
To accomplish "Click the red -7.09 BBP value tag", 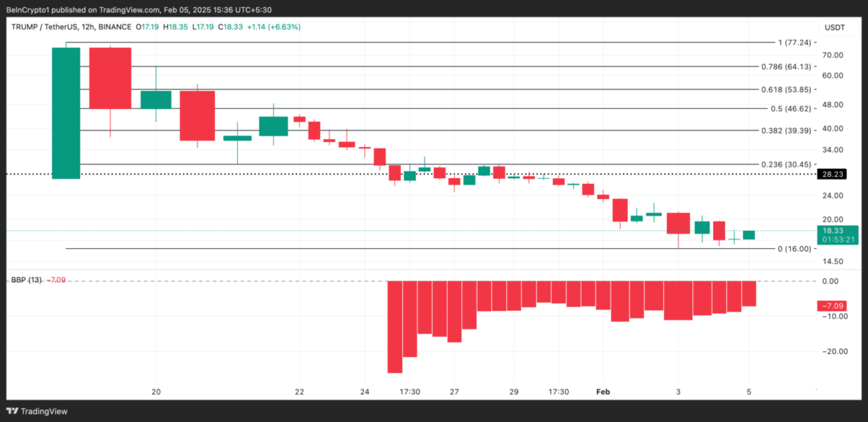I will pyautogui.click(x=831, y=306).
